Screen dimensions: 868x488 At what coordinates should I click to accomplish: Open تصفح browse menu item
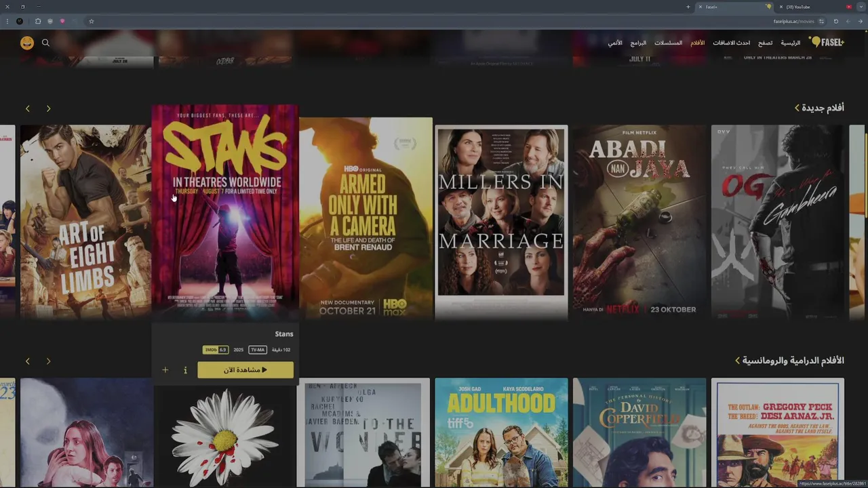pyautogui.click(x=765, y=43)
